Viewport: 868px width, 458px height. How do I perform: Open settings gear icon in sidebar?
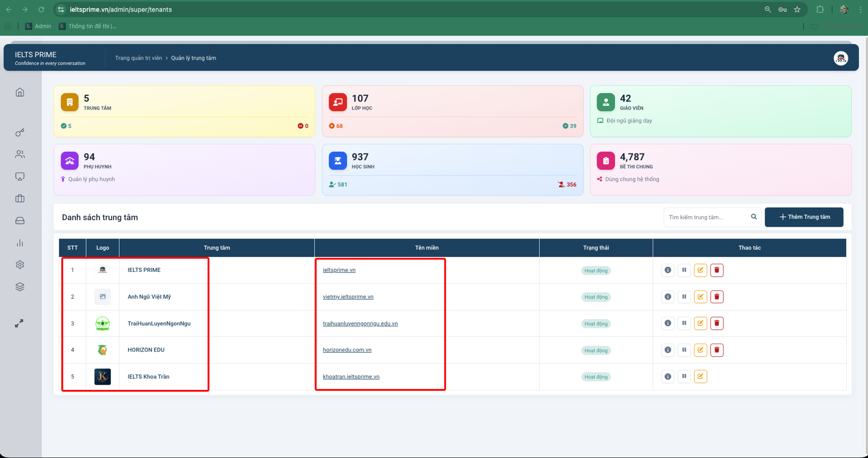pos(20,265)
